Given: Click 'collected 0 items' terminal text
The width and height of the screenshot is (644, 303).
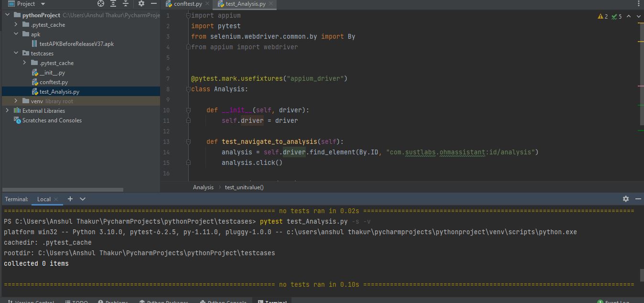Looking at the screenshot, I should coord(36,264).
